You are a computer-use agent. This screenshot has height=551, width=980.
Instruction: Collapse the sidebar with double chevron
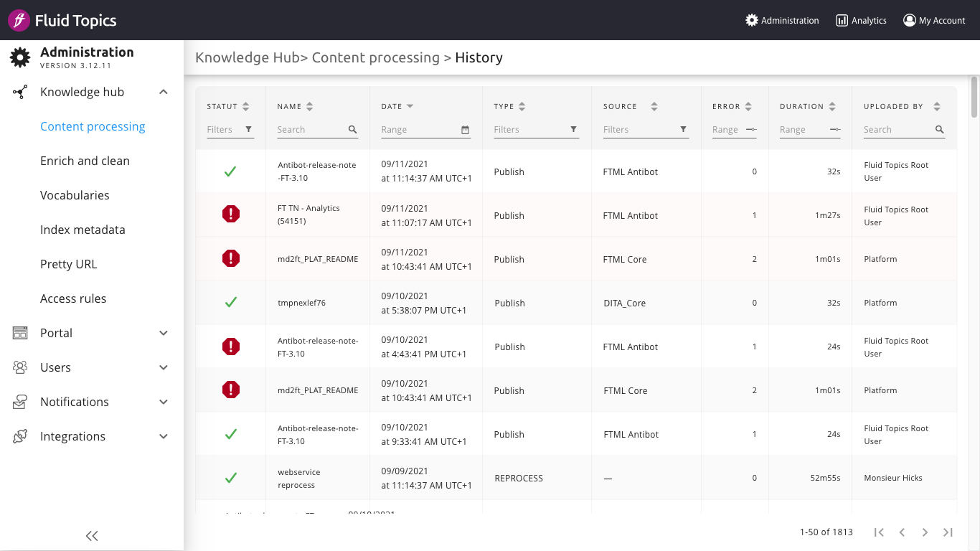tap(92, 535)
